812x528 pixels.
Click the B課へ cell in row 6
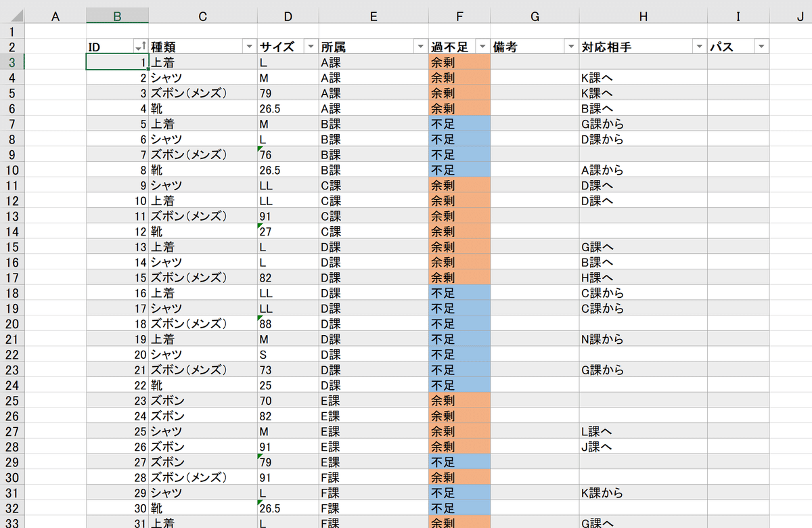tap(644, 108)
